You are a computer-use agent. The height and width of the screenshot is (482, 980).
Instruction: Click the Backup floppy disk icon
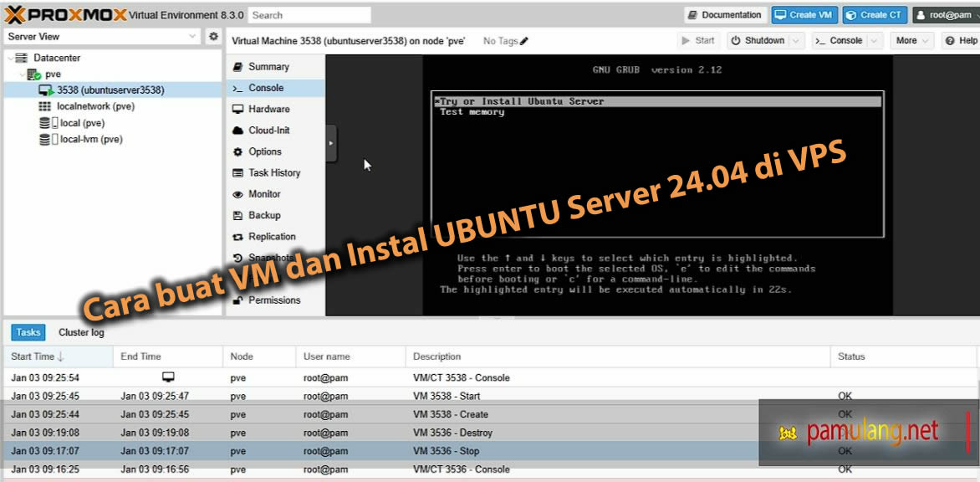point(237,216)
